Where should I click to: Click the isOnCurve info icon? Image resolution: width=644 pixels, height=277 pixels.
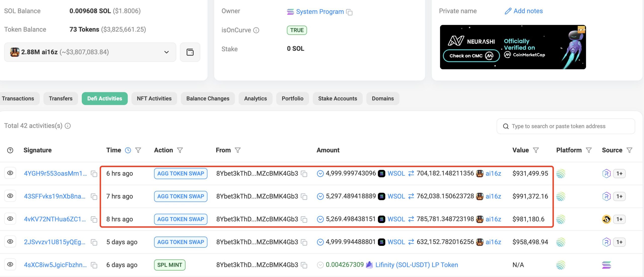pos(256,30)
